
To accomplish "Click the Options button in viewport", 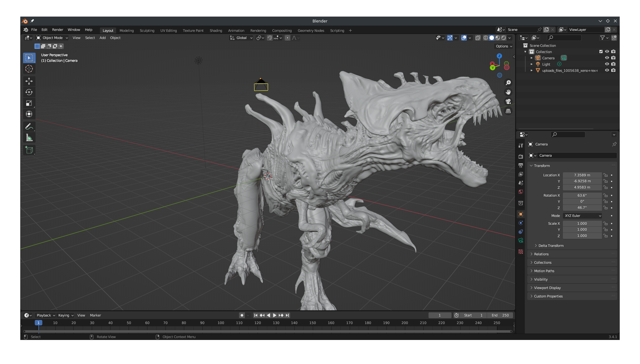I will coord(504,46).
